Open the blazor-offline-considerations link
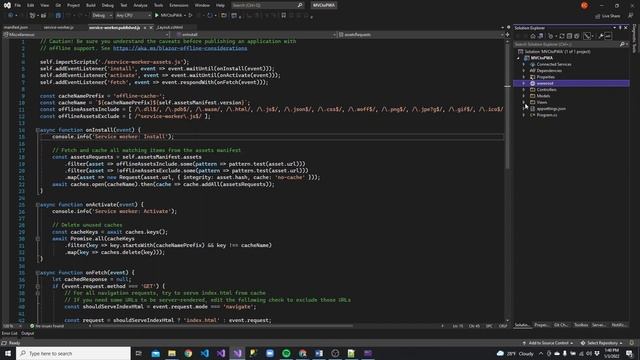Viewport: 640px width, 360px height. tap(180, 48)
